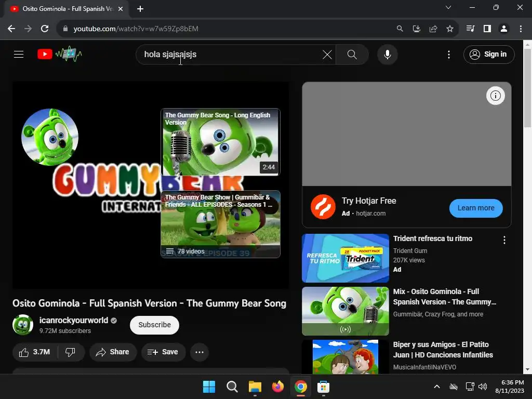
Task: Click the address bar URL
Action: 136,29
